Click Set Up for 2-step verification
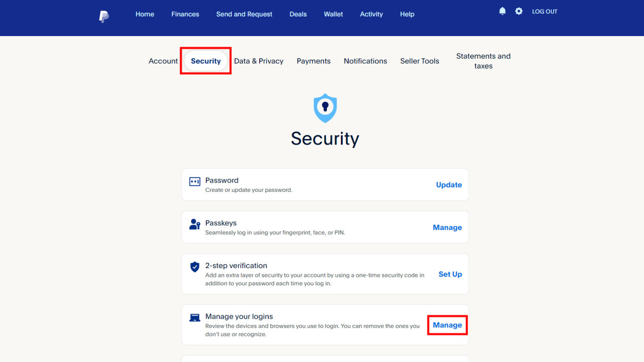The image size is (644, 362). point(450,274)
